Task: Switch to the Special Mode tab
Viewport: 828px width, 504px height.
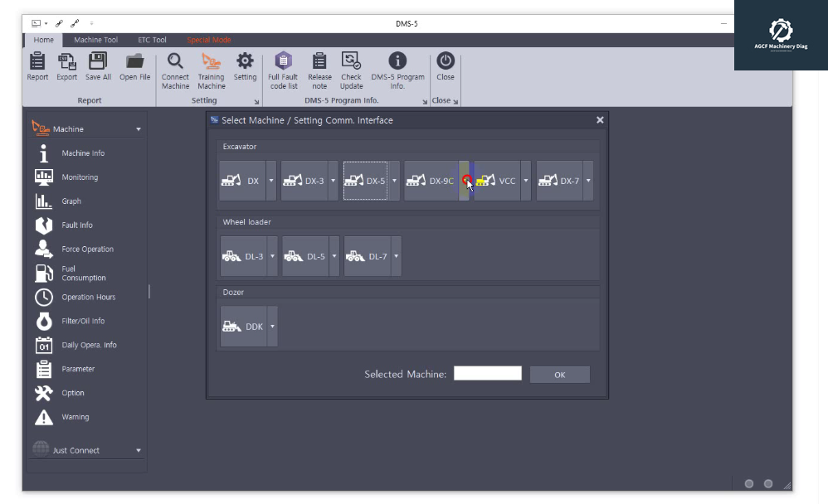Action: 209,40
